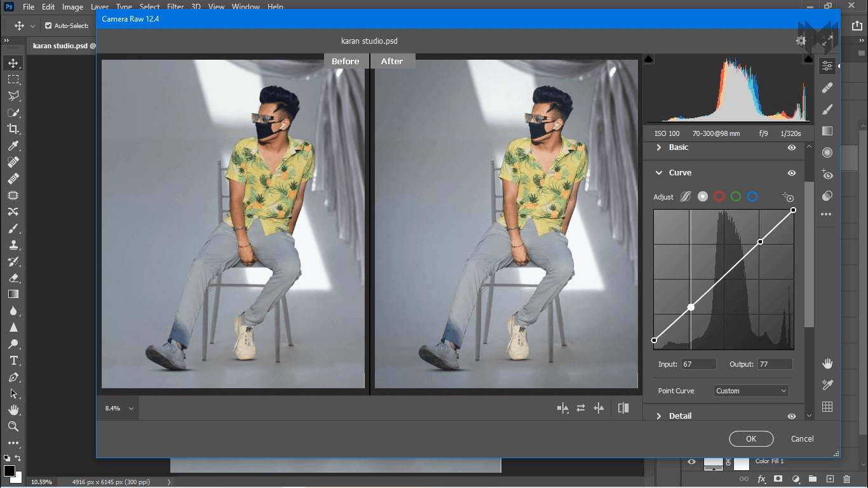868x488 pixels.
Task: Copy current settings to Before
Action: pyautogui.click(x=599, y=409)
